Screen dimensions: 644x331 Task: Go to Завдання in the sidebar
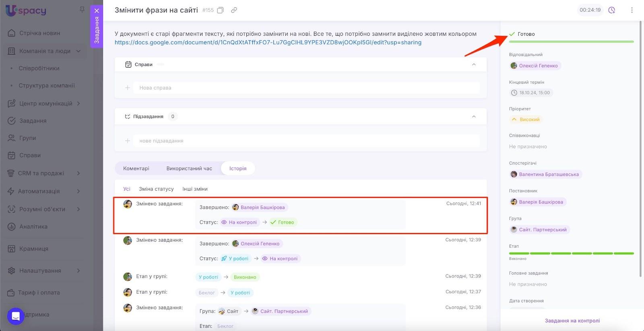point(33,121)
